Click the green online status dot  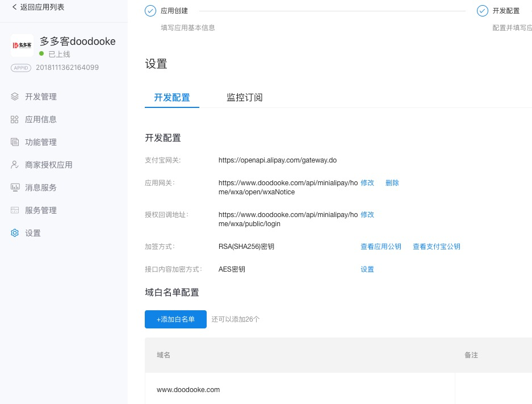pos(41,53)
